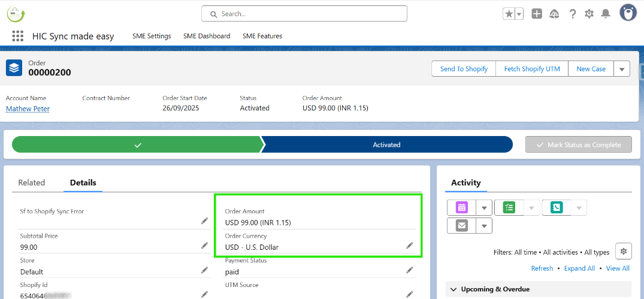Click the USD - U.S. Dollar value
Screen dimensions: 644x299
pyautogui.click(x=252, y=247)
